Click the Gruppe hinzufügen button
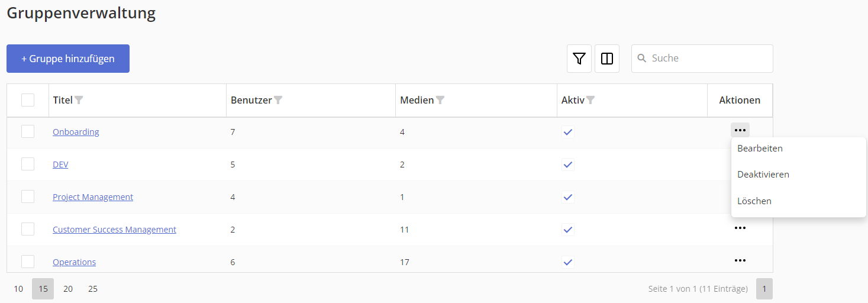The width and height of the screenshot is (868, 303). pyautogui.click(x=68, y=59)
